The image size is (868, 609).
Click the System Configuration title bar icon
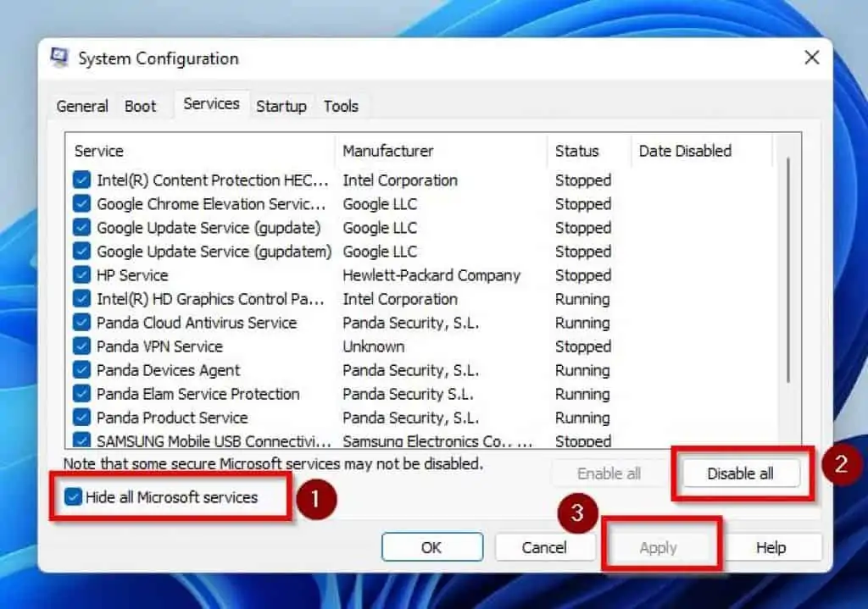(x=59, y=58)
